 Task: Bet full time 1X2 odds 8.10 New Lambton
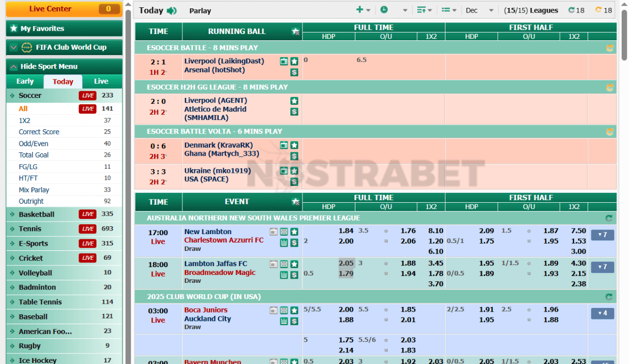pos(436,231)
